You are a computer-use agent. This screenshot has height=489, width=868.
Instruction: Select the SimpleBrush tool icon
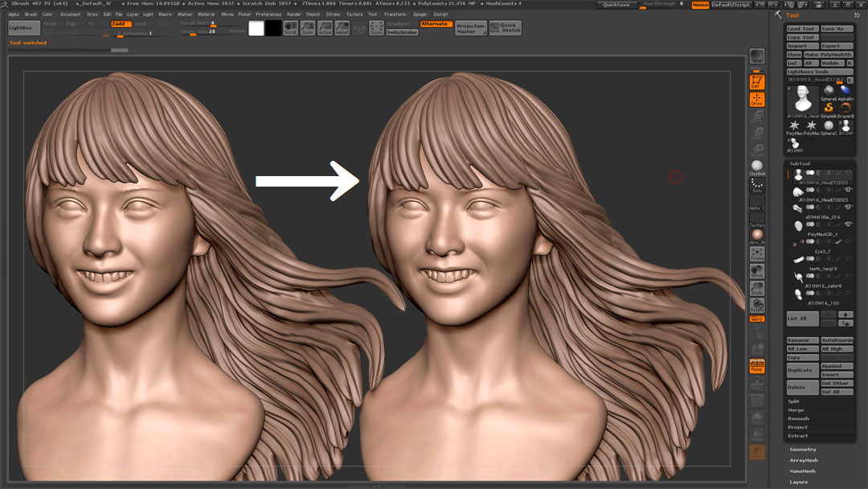(x=828, y=108)
